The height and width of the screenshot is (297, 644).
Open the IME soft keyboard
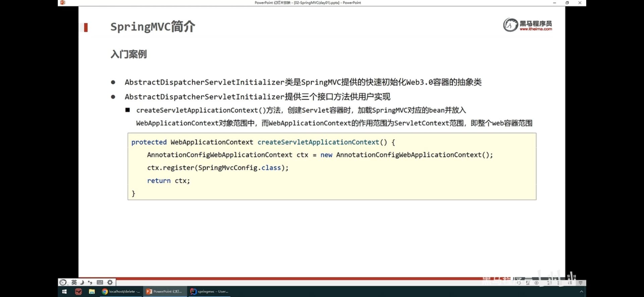pyautogui.click(x=100, y=282)
